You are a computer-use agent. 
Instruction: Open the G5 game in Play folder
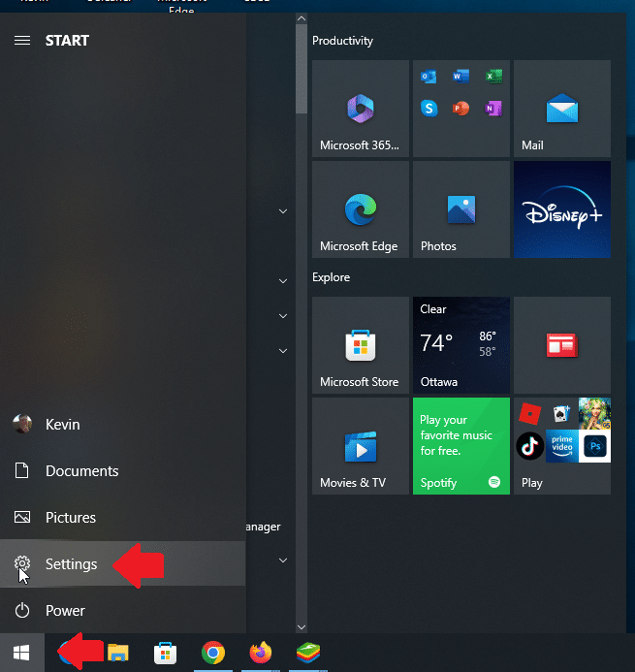click(594, 413)
